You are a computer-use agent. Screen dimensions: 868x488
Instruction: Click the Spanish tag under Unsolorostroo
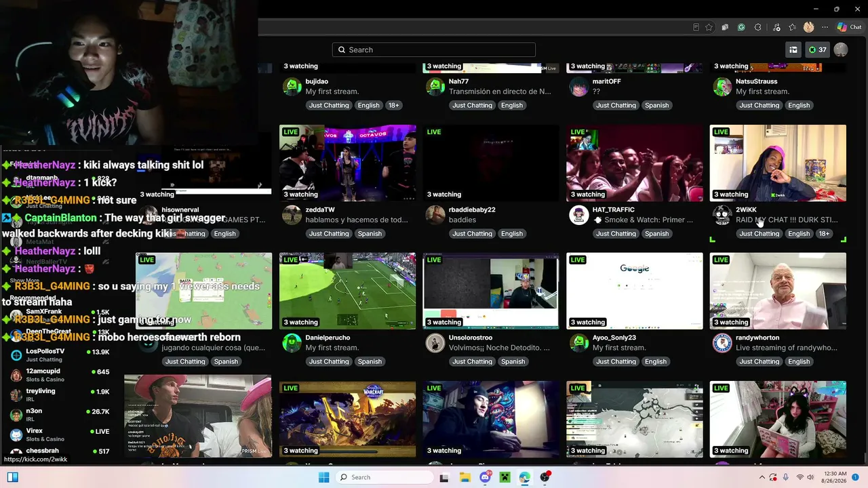[513, 361]
